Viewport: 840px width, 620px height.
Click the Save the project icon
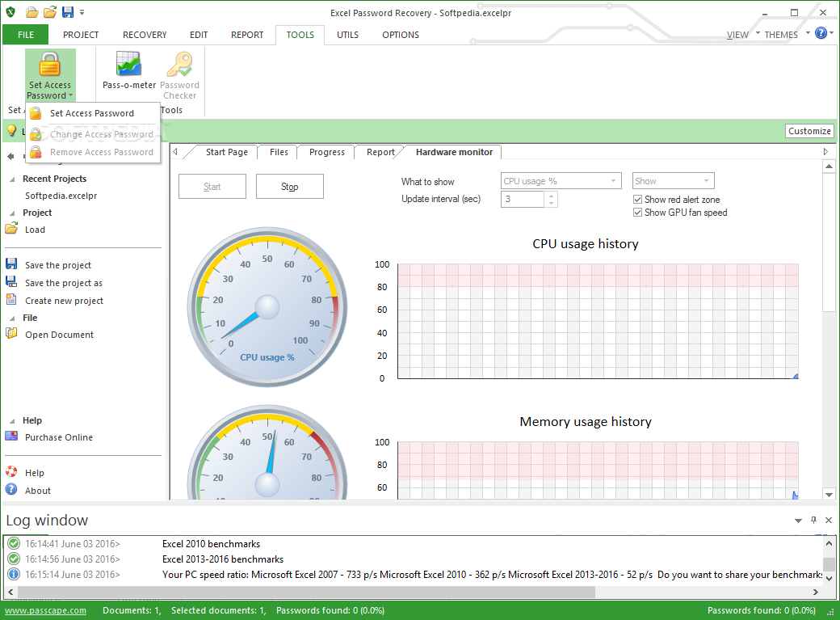pos(11,264)
